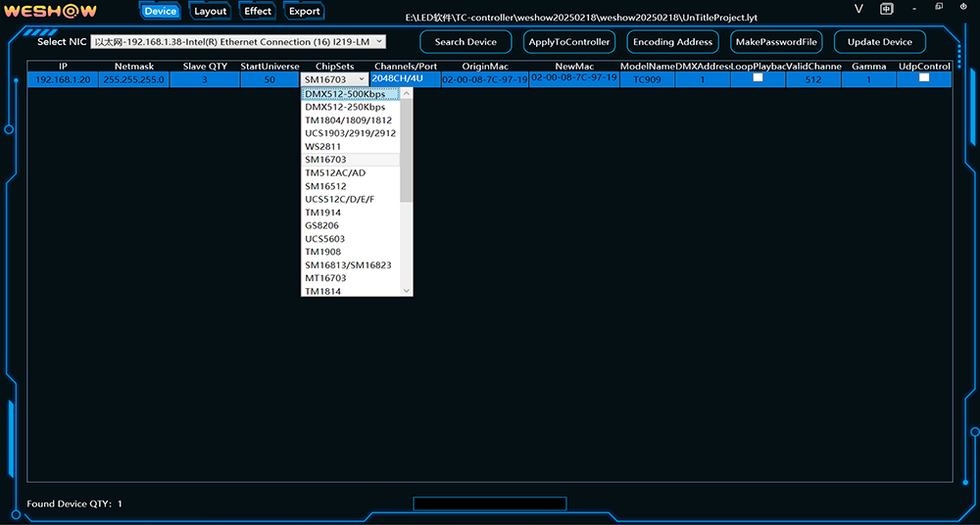The height and width of the screenshot is (525, 980).
Task: Click the Chinese language switch icon
Action: tap(886, 9)
